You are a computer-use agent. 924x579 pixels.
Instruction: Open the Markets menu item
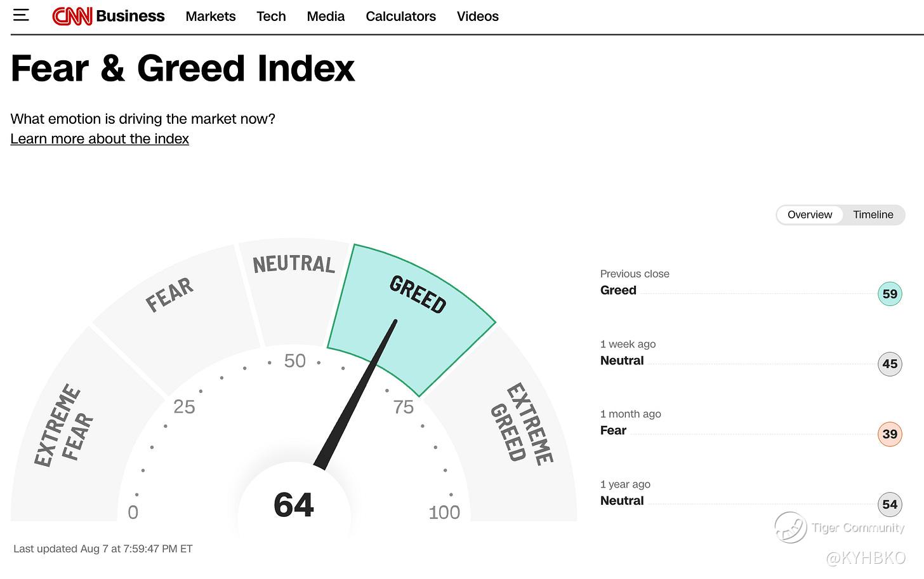tap(211, 17)
